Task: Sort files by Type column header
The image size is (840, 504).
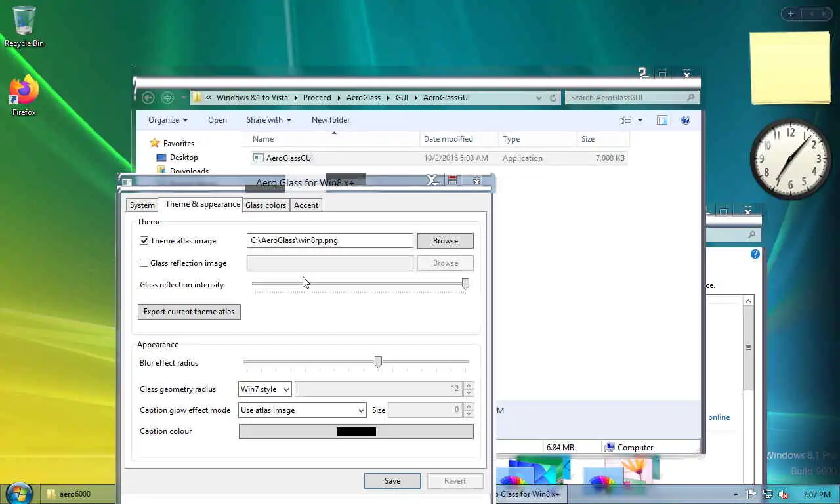Action: click(537, 139)
